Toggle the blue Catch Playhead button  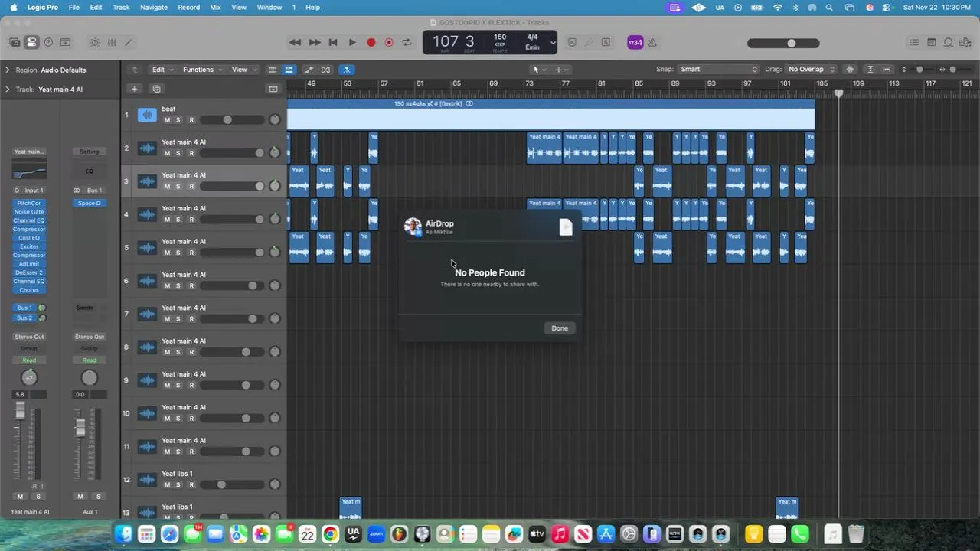click(346, 70)
